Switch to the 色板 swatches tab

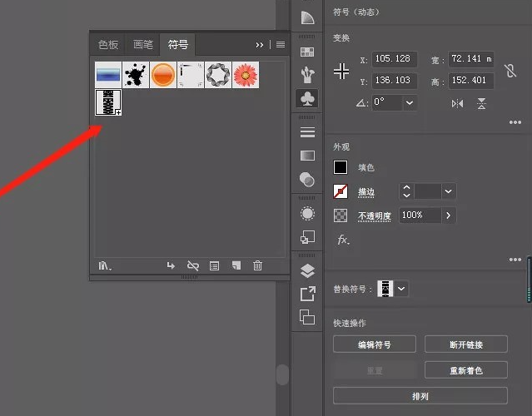pyautogui.click(x=108, y=44)
